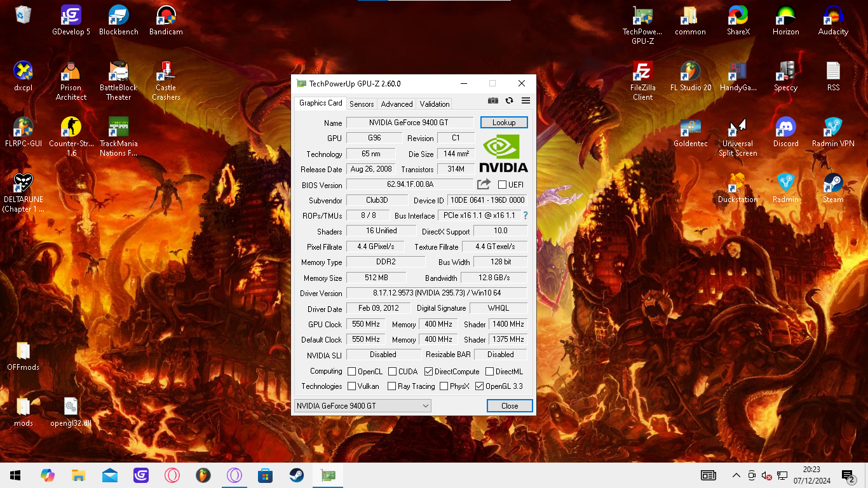This screenshot has width=868, height=488.
Task: Open Universal Split Screen shortcut
Action: (738, 137)
